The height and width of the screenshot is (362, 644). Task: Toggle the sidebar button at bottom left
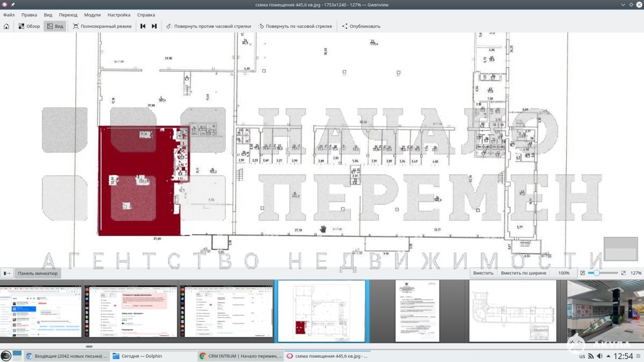pos(7,273)
